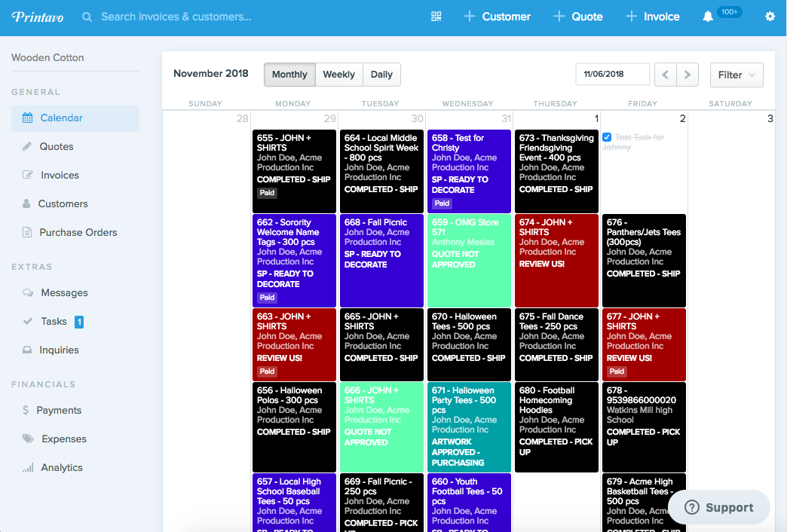Open the Filter dropdown
The image size is (787, 532).
(736, 75)
